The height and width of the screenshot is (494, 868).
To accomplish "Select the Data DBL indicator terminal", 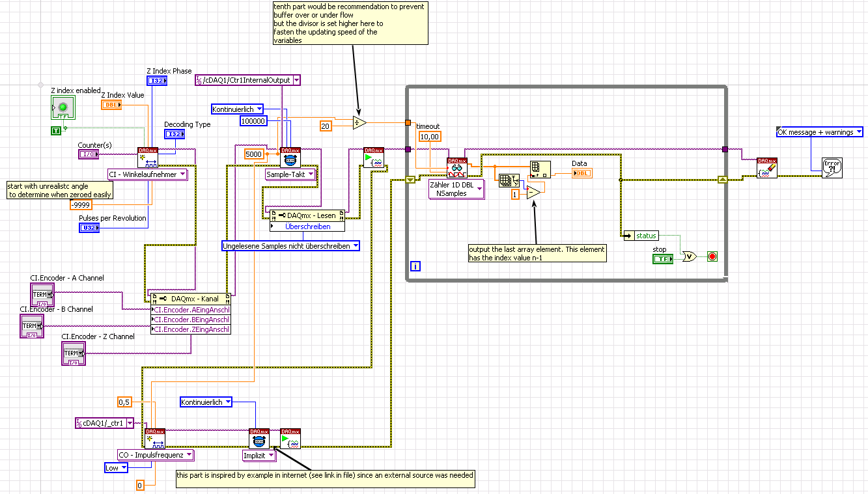I will click(582, 172).
